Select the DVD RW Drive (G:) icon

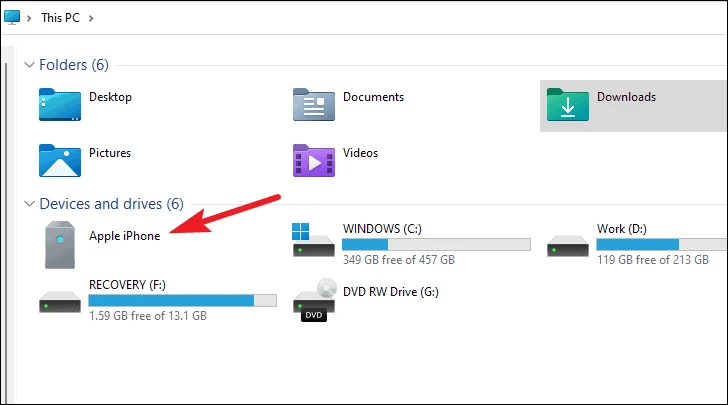pos(314,300)
